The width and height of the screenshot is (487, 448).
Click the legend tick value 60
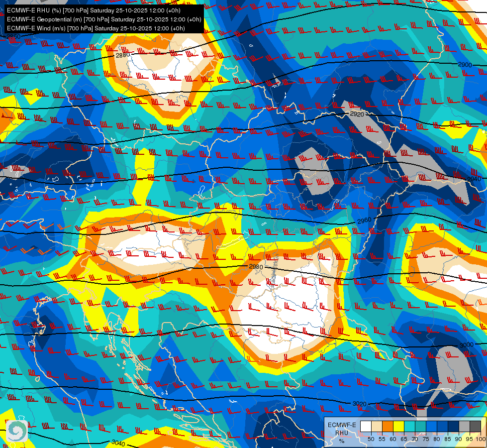tap(393, 439)
